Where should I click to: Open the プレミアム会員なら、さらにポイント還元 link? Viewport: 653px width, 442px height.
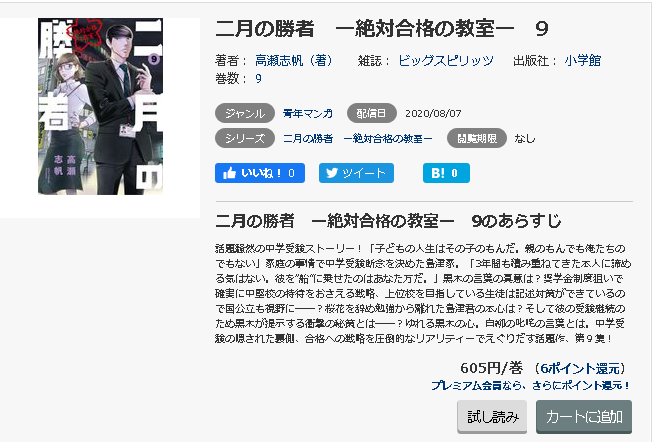pyautogui.click(x=530, y=385)
